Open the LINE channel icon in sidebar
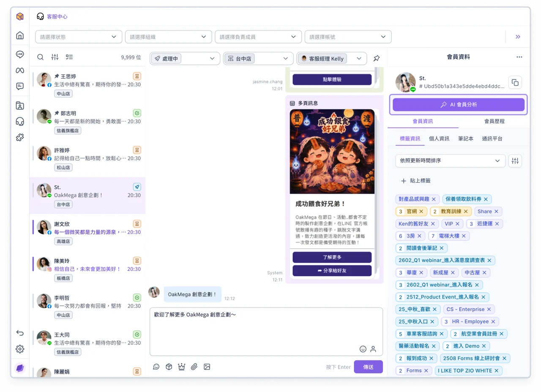541x392 pixels. click(20, 54)
